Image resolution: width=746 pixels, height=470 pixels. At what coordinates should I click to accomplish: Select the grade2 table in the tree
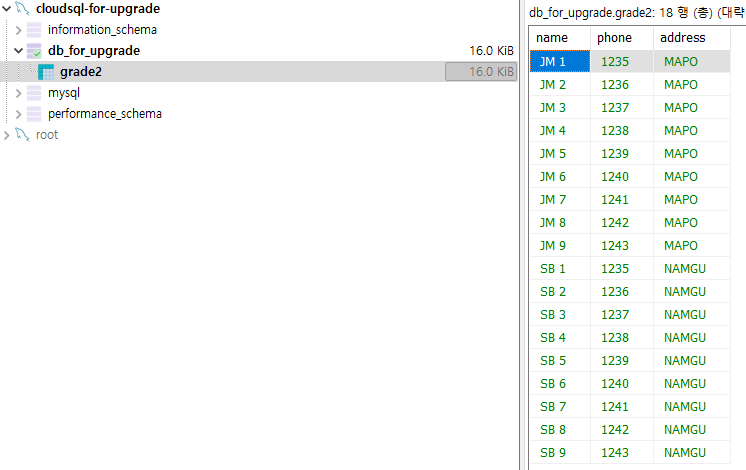pyautogui.click(x=81, y=72)
